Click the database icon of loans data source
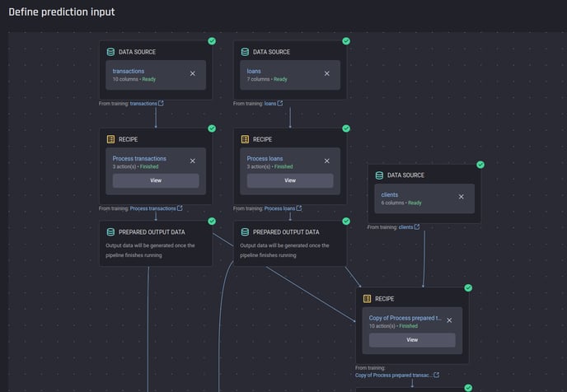 (x=245, y=52)
